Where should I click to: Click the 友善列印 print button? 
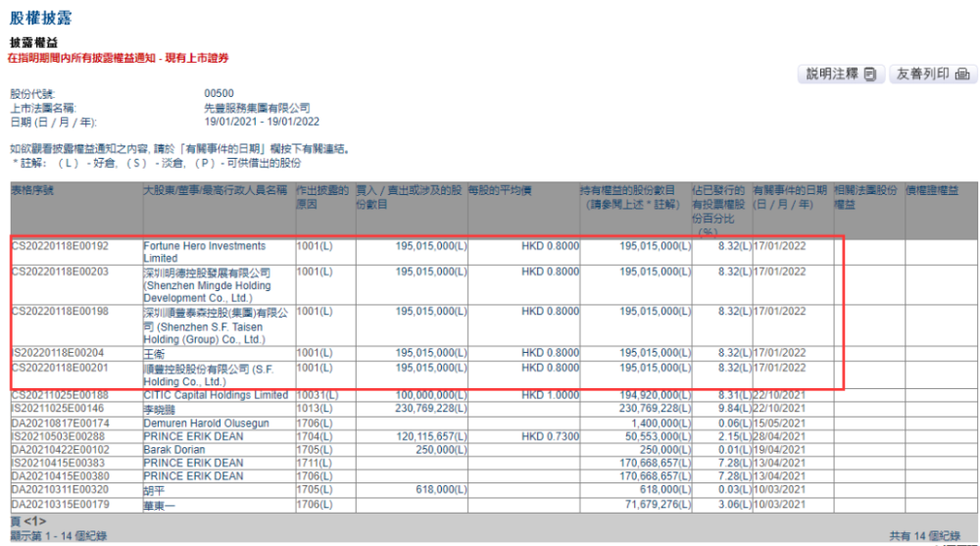[x=933, y=74]
